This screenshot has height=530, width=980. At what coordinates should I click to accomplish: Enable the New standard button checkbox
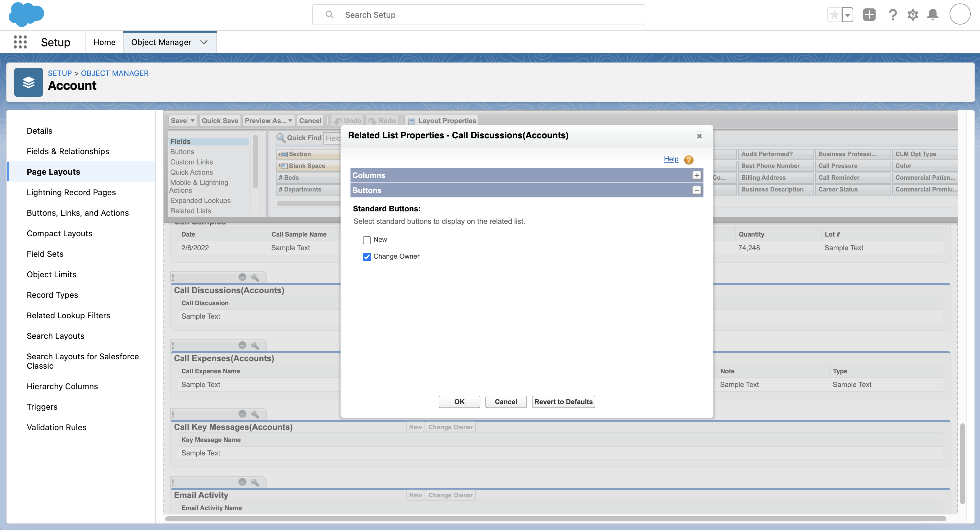[x=367, y=240]
